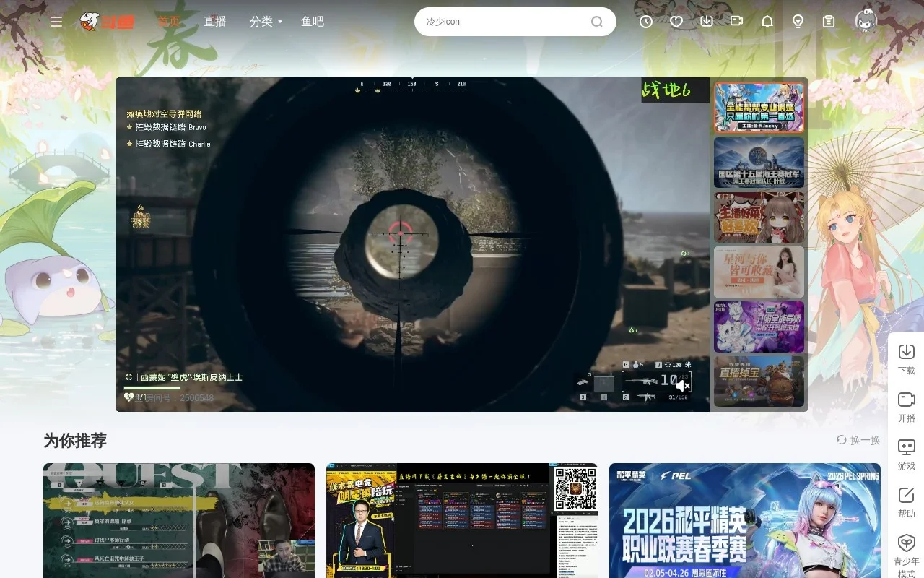Image resolution: width=924 pixels, height=578 pixels.
Task: Click the heart follow icon in header
Action: click(676, 22)
